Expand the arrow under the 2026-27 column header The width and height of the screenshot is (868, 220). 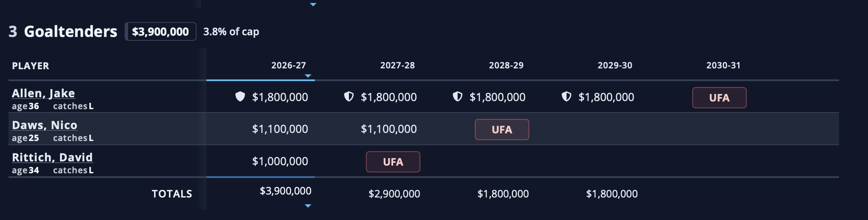[308, 76]
